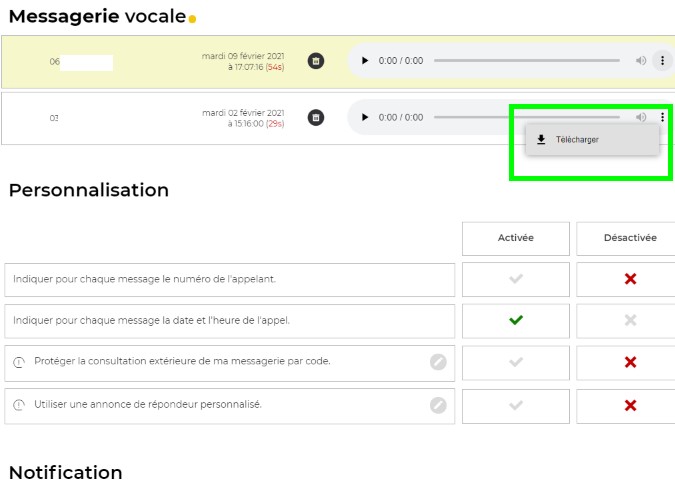Play the 02 février 2021 voicemail
This screenshot has height=489, width=675.
coord(365,117)
